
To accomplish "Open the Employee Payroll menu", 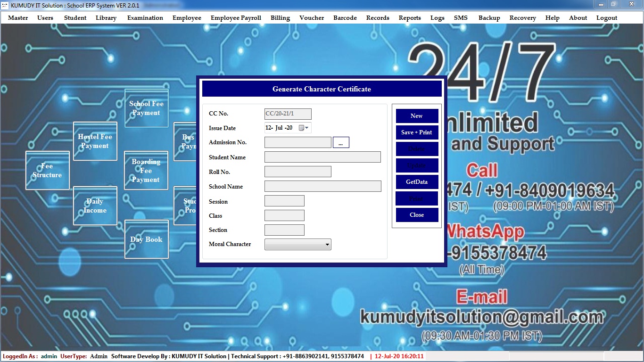I will [236, 18].
